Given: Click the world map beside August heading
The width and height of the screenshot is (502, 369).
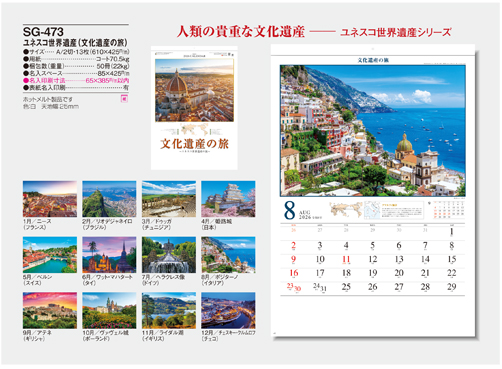Looking at the screenshot, I should 346,210.
